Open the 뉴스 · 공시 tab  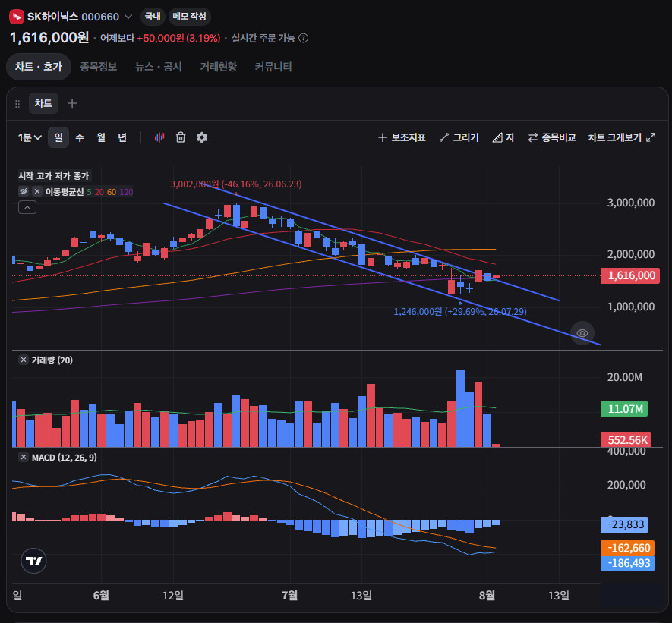point(159,66)
